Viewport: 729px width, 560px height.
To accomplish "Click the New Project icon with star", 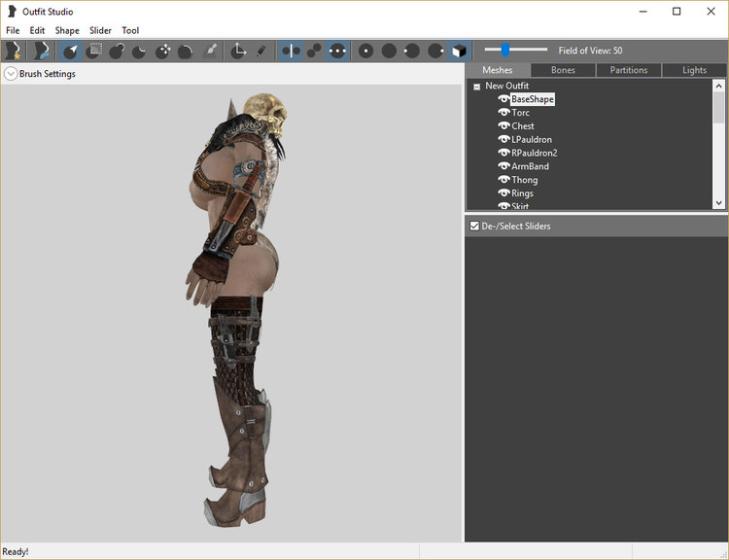I will 13,51.
